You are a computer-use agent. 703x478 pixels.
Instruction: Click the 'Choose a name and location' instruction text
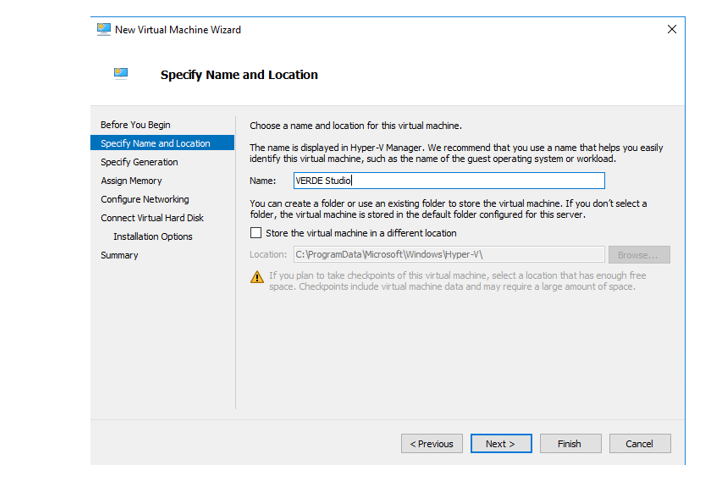[x=356, y=126]
